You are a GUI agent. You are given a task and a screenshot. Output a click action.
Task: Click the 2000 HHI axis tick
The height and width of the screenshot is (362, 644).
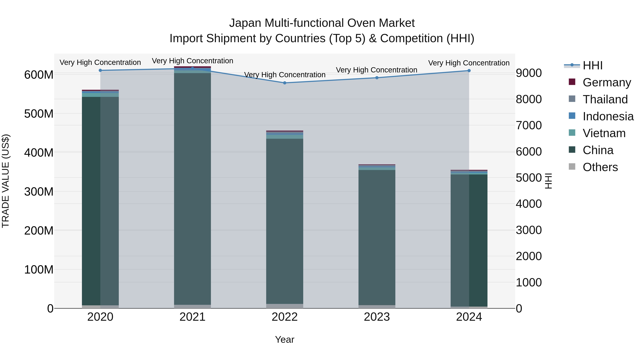click(x=529, y=256)
